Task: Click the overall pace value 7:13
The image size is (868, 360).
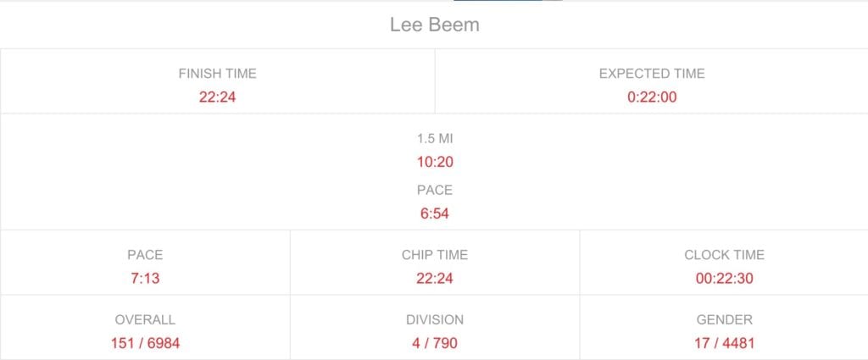Action: click(x=145, y=278)
